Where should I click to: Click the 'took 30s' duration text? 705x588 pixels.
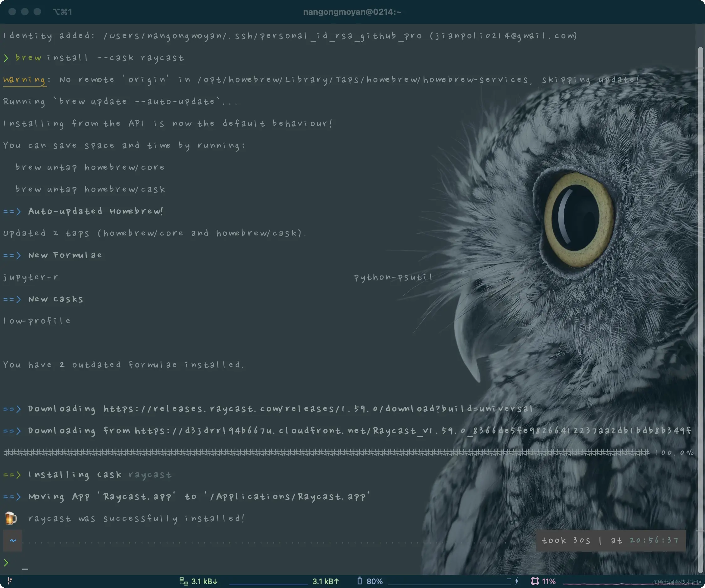click(566, 540)
